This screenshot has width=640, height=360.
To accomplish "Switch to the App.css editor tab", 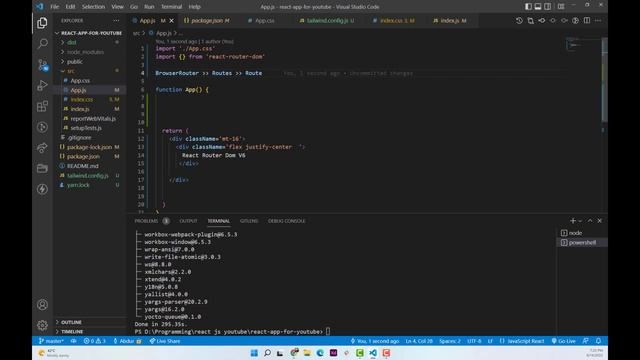I will coord(264,20).
